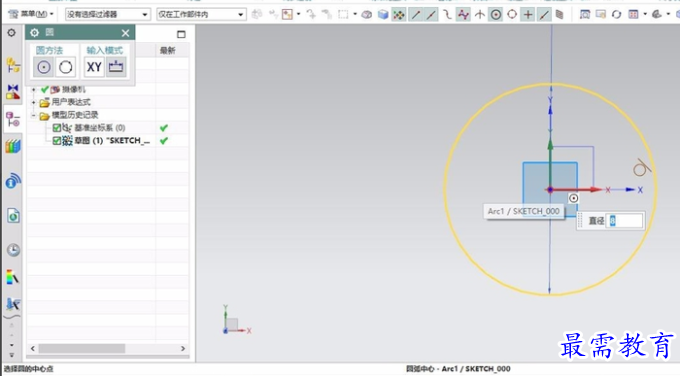Click the navigator horizontal scrollbar right arrow

pyautogui.click(x=183, y=349)
